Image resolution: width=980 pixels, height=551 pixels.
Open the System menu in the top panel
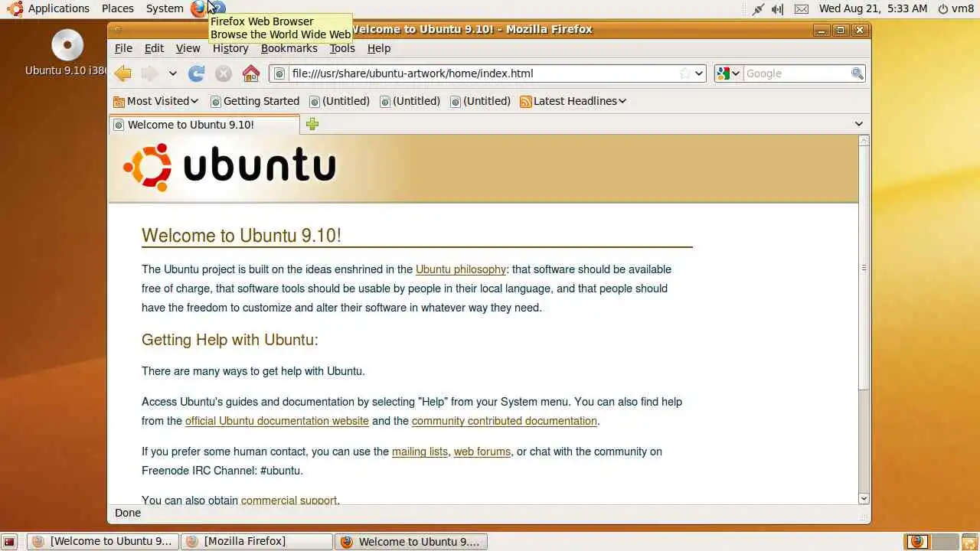click(x=165, y=8)
